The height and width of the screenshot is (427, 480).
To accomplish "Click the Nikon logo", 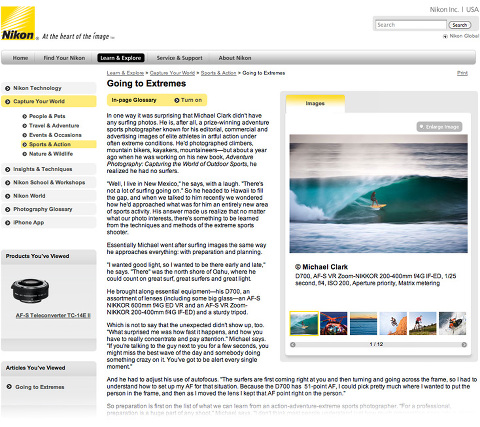I will tap(18, 23).
